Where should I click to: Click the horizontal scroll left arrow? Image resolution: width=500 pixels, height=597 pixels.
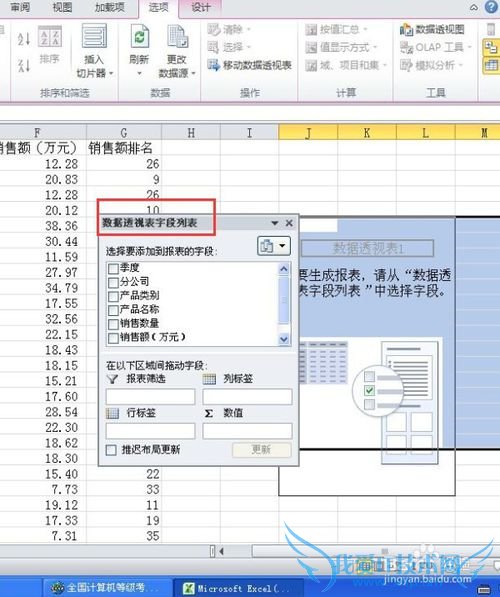[x=221, y=551]
